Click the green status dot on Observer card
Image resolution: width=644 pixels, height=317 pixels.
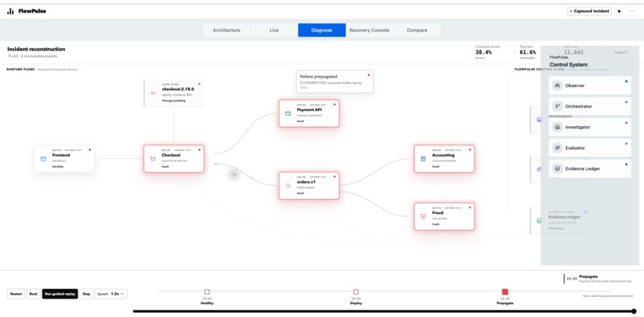pyautogui.click(x=626, y=81)
